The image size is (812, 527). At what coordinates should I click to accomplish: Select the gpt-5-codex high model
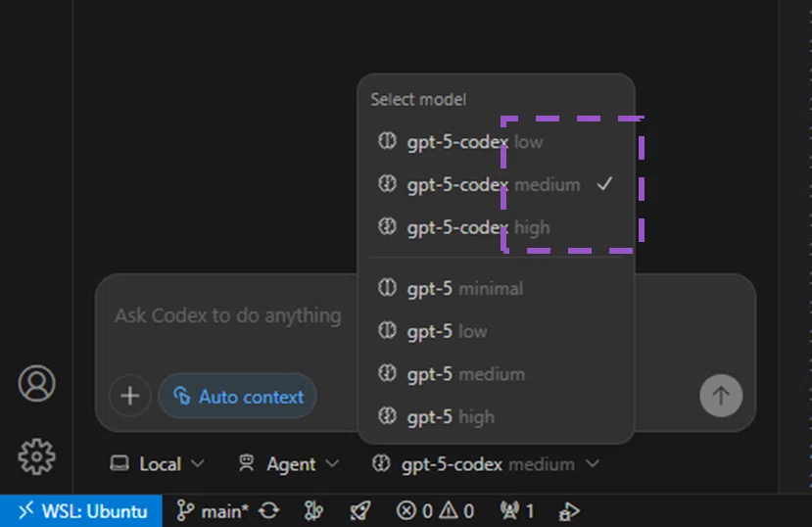(496, 226)
